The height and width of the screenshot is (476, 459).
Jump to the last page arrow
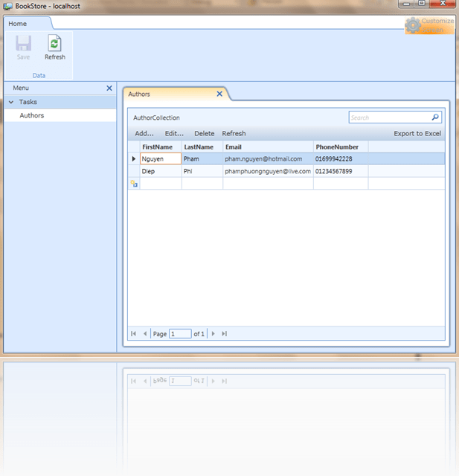coord(225,334)
